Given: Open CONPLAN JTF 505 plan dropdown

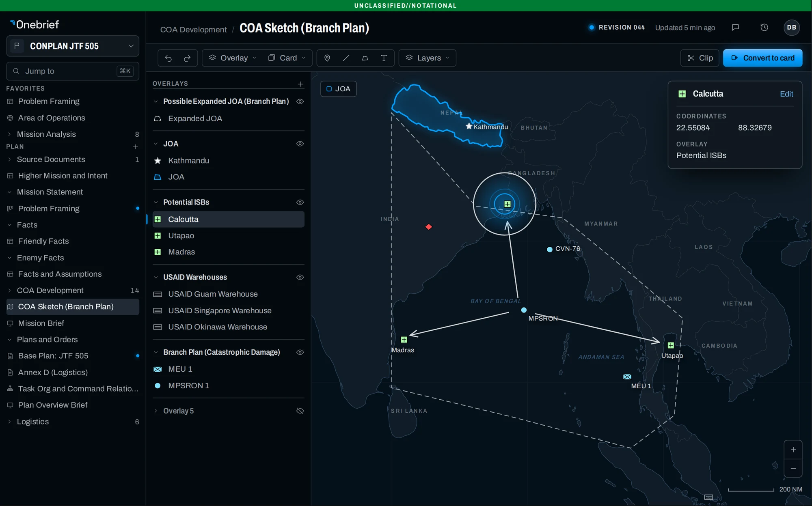Looking at the screenshot, I should coord(73,46).
